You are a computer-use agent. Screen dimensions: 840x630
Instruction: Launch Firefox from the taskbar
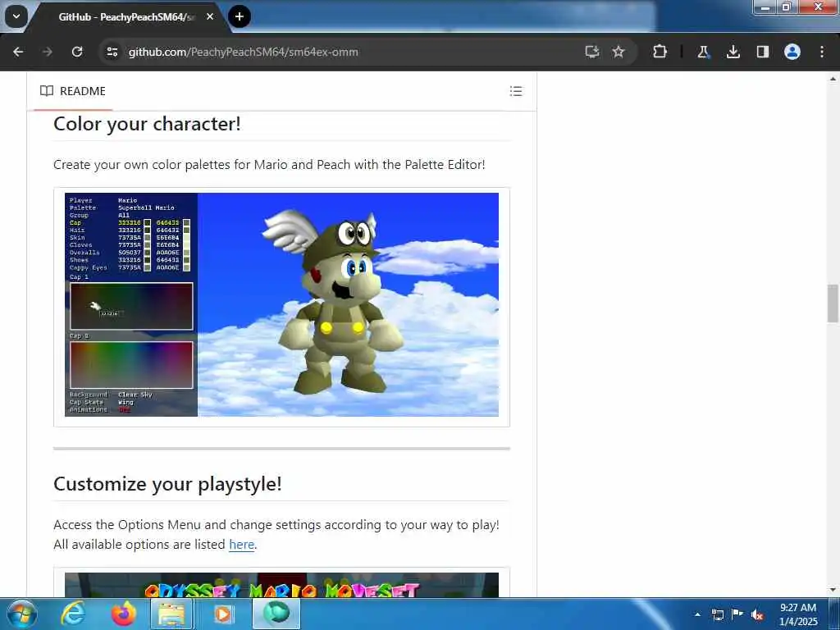tap(123, 614)
